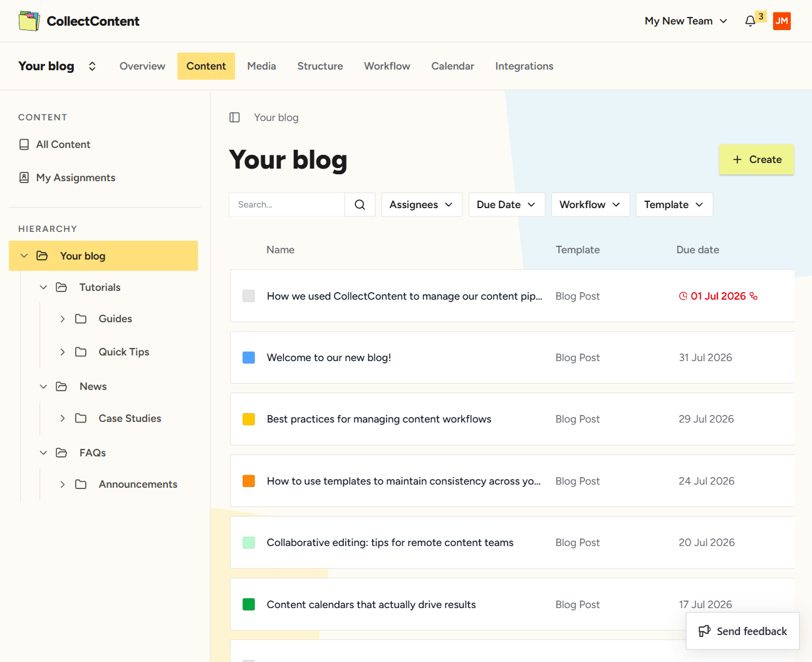This screenshot has width=812, height=662.
Task: Open the Workflow filter dropdown
Action: [x=590, y=204]
